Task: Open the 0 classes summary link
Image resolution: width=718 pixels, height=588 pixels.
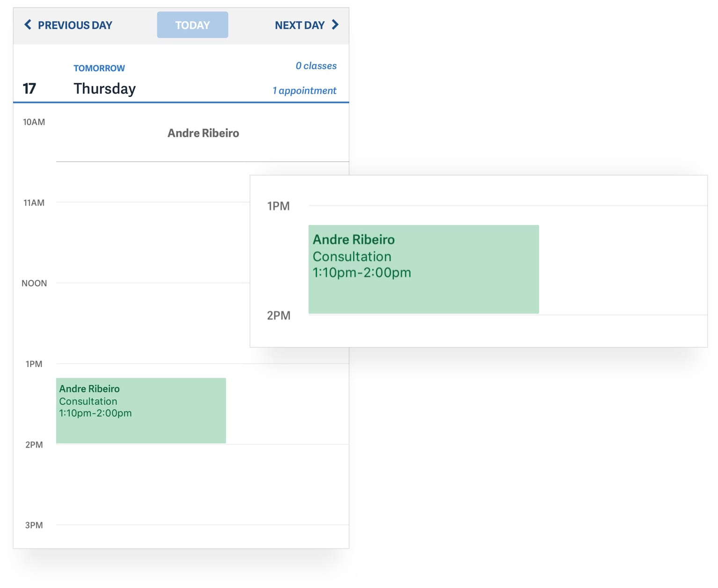Action: pos(316,66)
